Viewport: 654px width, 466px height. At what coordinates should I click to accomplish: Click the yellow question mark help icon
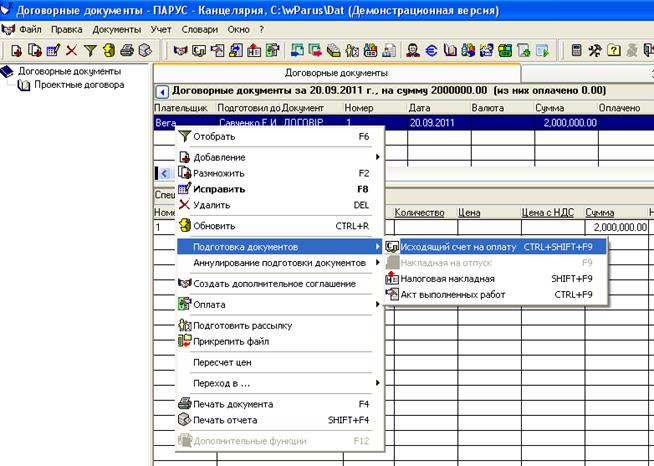tap(613, 50)
